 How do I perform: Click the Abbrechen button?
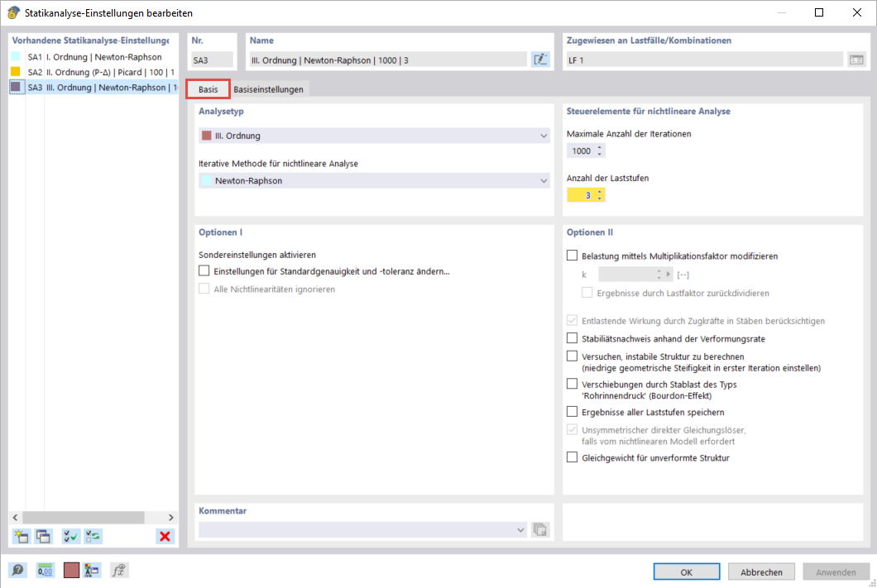pos(761,571)
